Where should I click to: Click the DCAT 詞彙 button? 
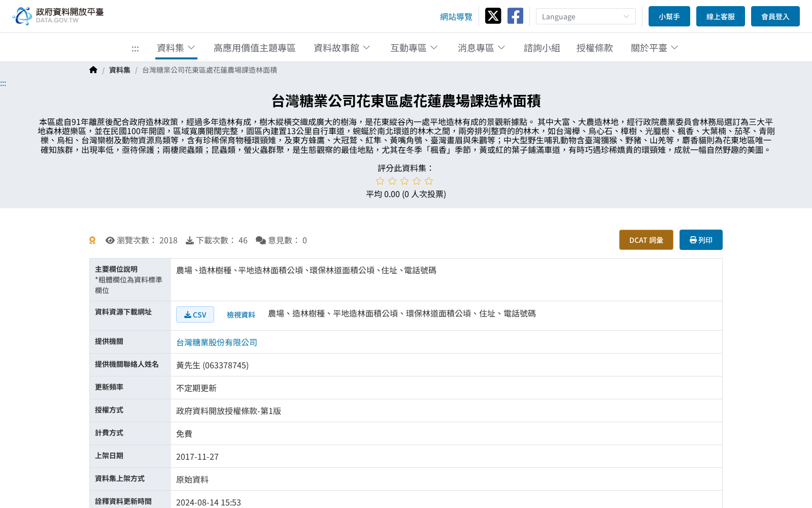click(646, 240)
